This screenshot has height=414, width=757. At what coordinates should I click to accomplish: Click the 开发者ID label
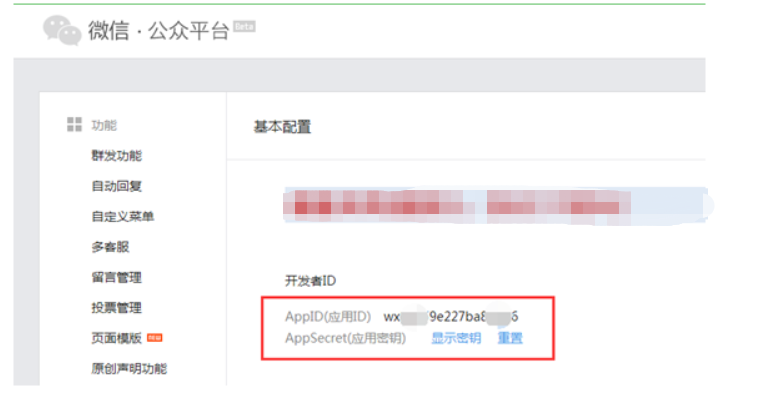310,280
